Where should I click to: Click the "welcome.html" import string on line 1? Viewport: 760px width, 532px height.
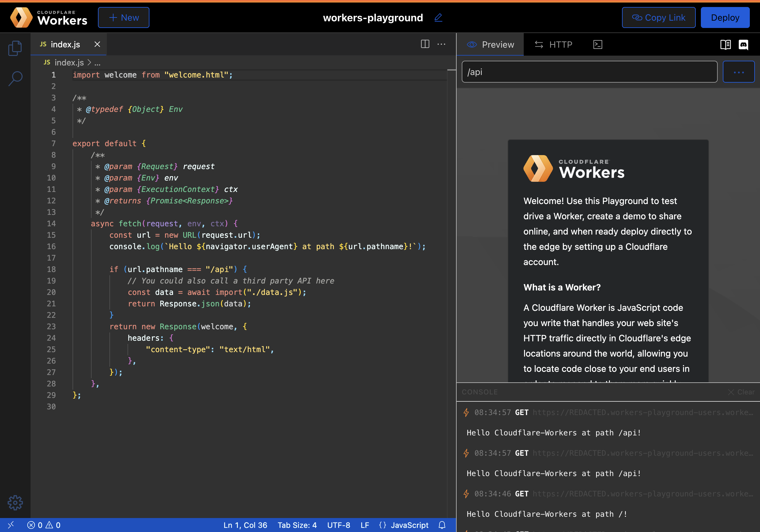(x=196, y=75)
